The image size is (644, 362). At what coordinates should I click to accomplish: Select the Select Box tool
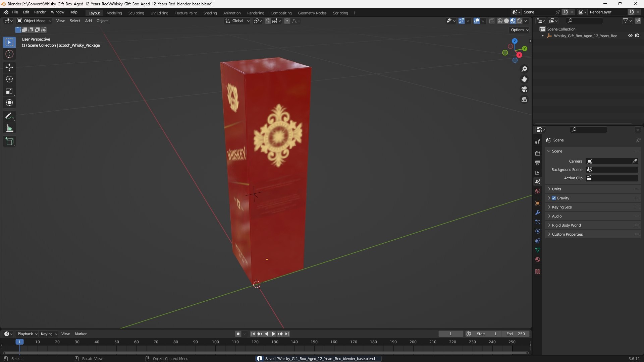9,42
